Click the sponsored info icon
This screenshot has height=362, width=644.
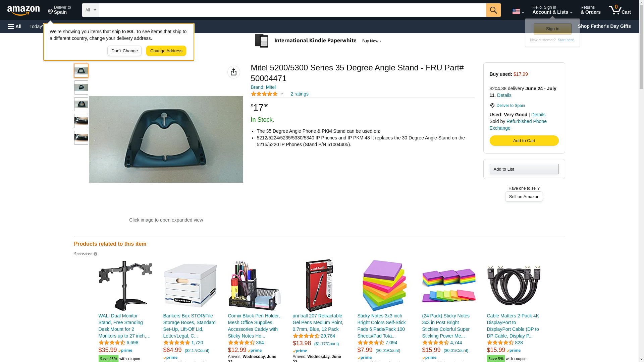click(96, 254)
